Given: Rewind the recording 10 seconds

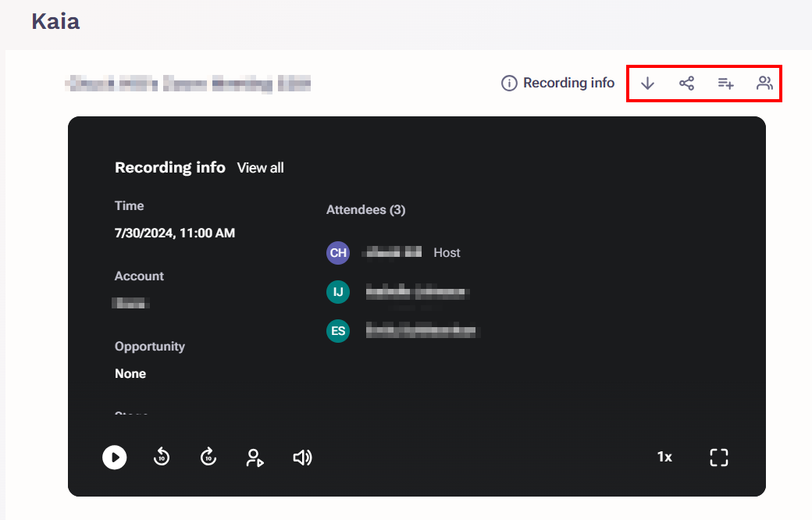Looking at the screenshot, I should (x=162, y=458).
